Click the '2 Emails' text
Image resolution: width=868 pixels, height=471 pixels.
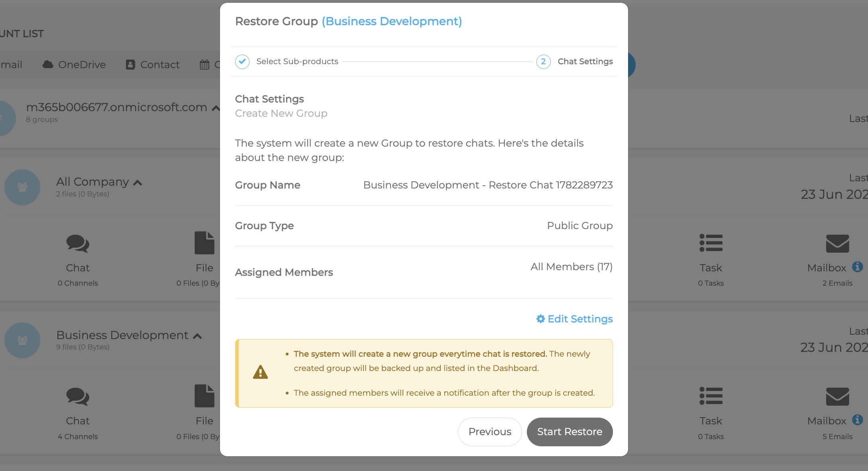click(837, 283)
